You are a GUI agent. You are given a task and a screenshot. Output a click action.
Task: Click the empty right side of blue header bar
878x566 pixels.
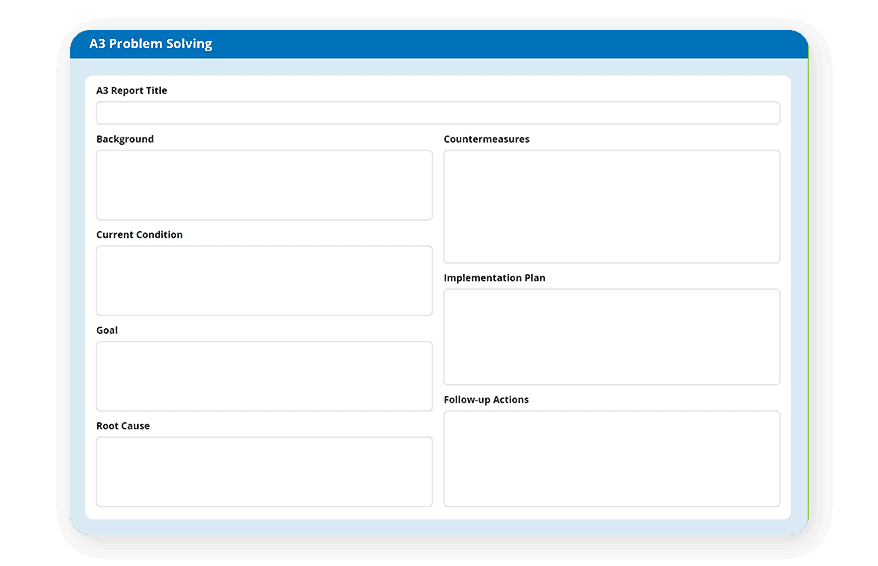click(600, 44)
